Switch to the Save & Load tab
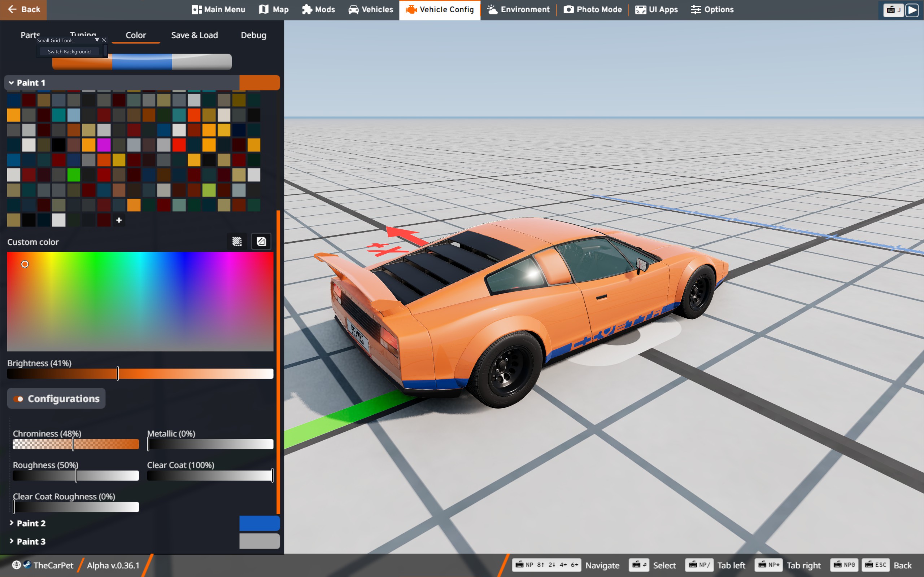This screenshot has width=924, height=577. (194, 35)
